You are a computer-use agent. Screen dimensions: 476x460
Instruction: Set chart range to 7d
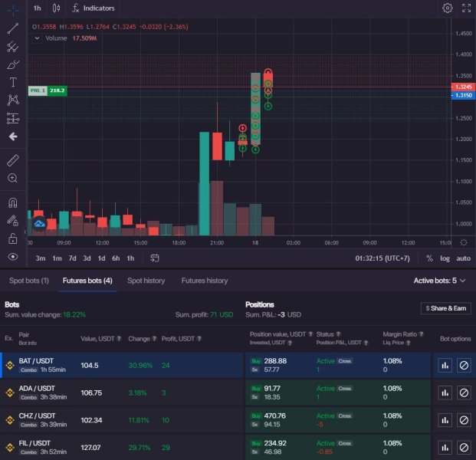coord(72,258)
